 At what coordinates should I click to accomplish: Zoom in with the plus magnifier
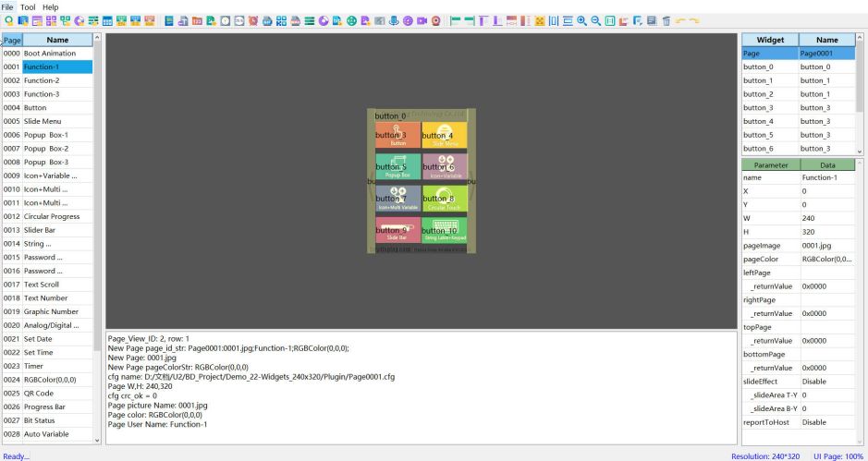pos(581,21)
